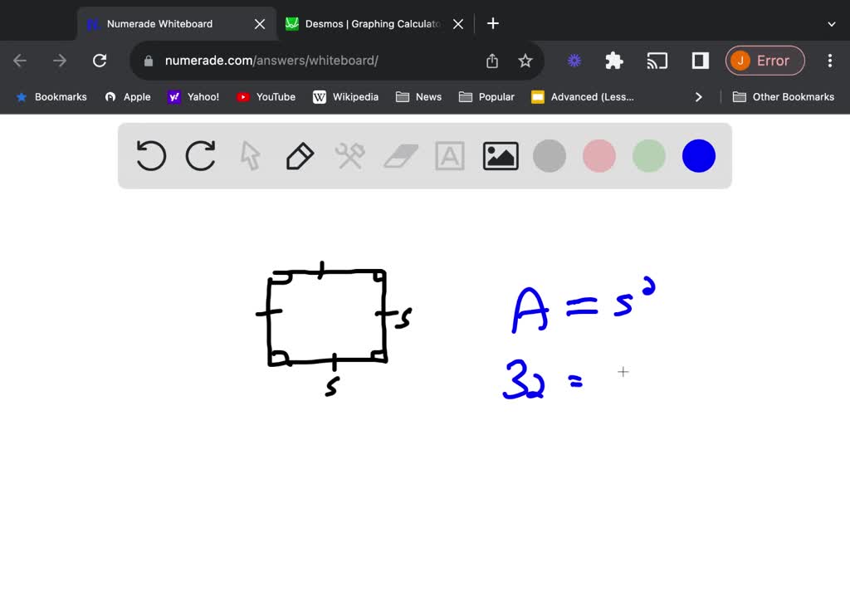Viewport: 850px width, 616px height.
Task: Select the pencil drawing tool
Action: pyautogui.click(x=300, y=155)
